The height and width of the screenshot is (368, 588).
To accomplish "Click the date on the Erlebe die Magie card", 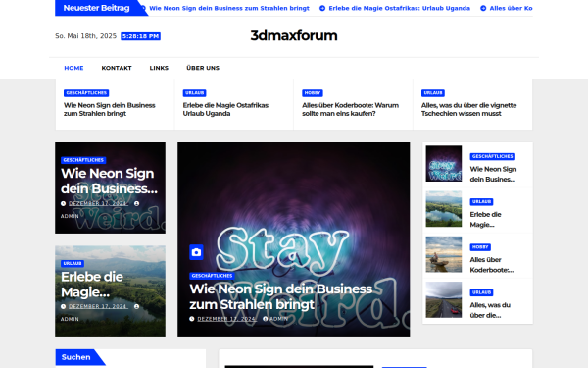I will [98, 306].
